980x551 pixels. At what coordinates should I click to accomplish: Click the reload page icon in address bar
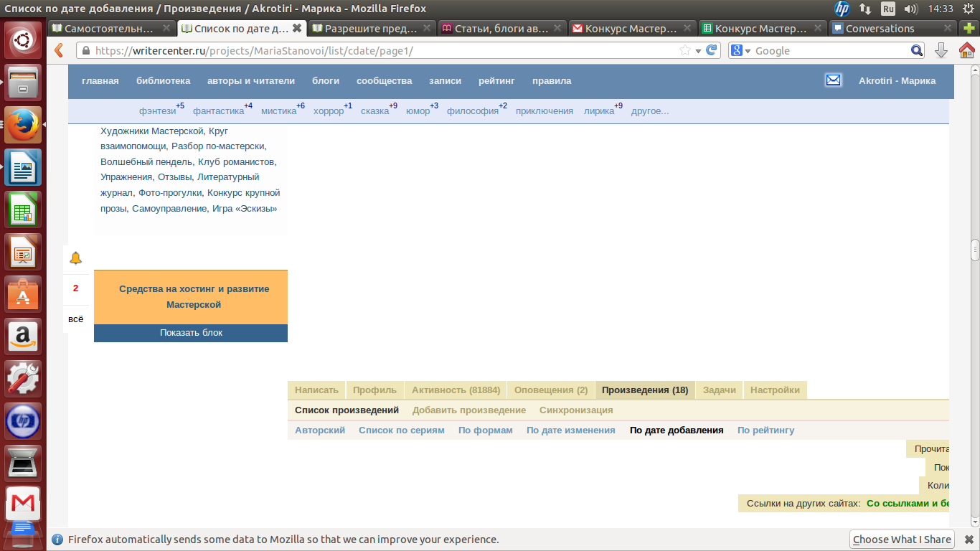711,50
